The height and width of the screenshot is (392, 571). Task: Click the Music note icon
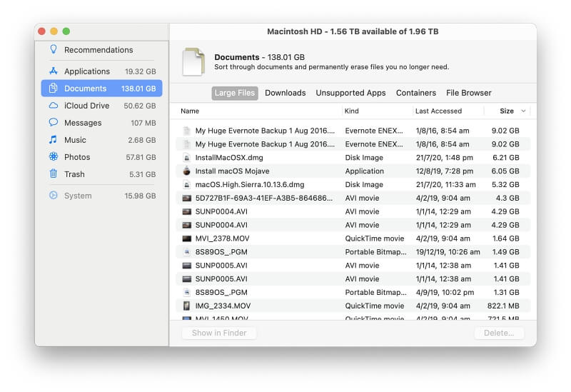[x=53, y=139]
